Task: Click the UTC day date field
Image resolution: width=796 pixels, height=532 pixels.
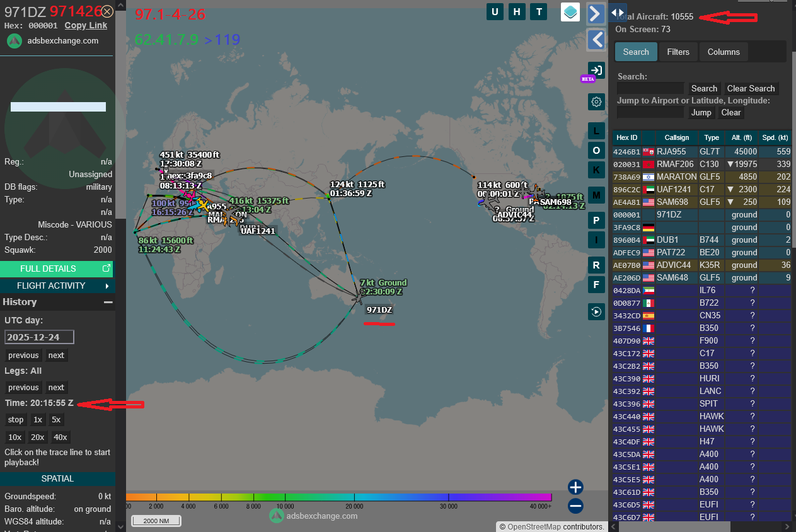Action: tap(39, 337)
